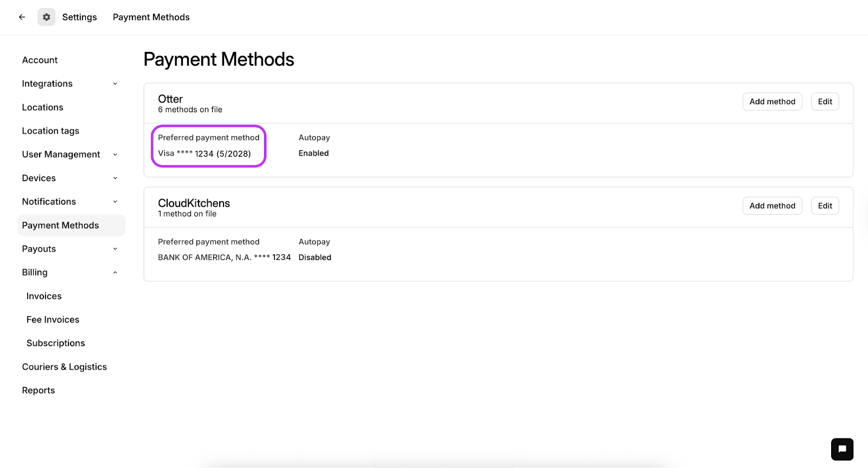Click the CloudKitchens Autopay Disabled status

pyautogui.click(x=315, y=258)
